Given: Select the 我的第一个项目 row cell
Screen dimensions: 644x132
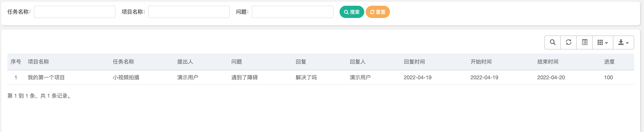Looking at the screenshot, I should pos(46,77).
